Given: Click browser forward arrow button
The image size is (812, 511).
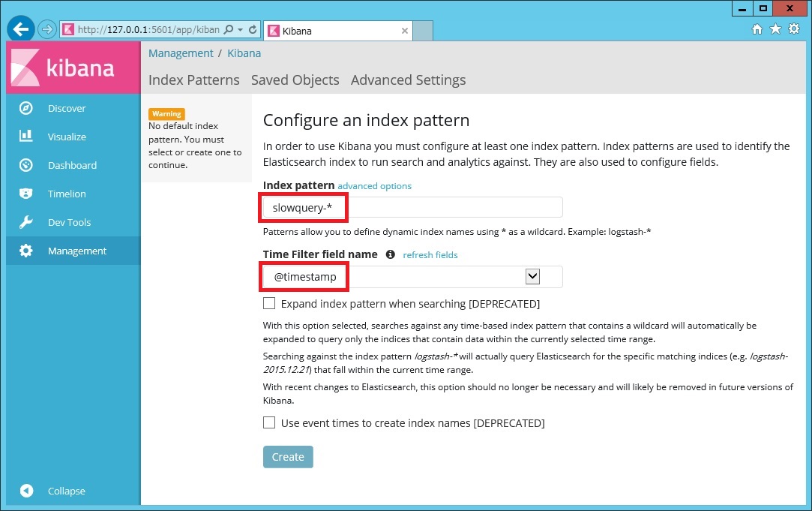Looking at the screenshot, I should point(47,29).
